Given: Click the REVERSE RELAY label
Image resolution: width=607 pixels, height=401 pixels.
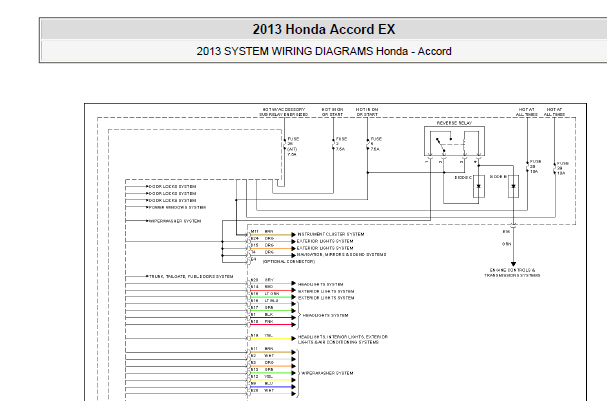Looking at the screenshot, I should [454, 123].
